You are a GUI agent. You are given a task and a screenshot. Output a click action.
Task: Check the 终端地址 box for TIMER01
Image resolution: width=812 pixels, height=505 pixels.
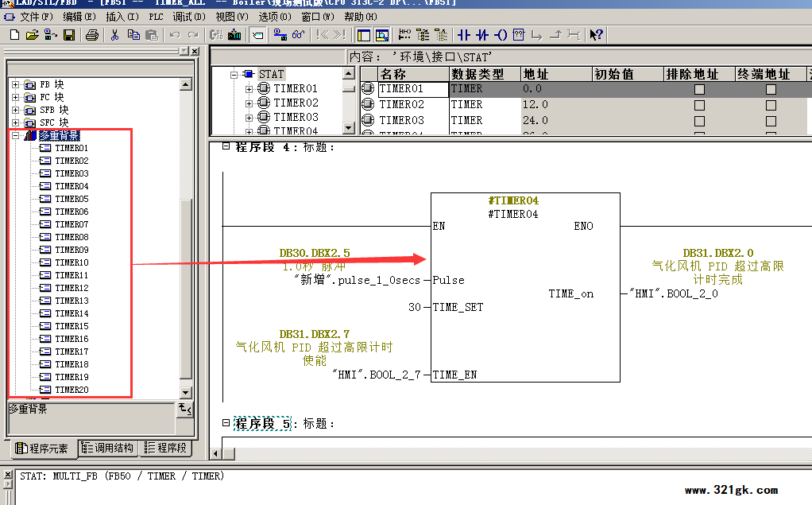coord(771,89)
